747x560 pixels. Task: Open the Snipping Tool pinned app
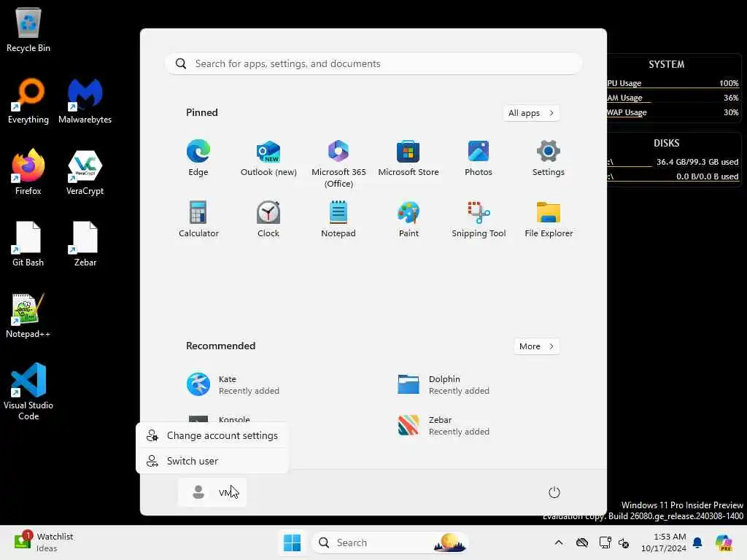click(479, 219)
